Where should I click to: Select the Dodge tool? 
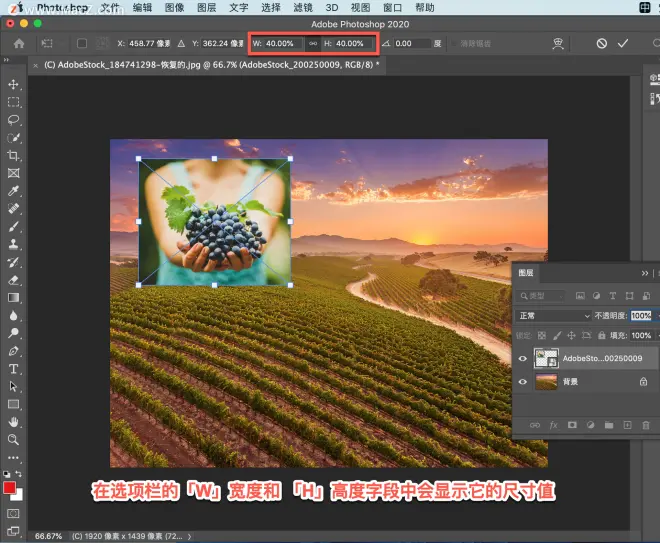point(13,333)
